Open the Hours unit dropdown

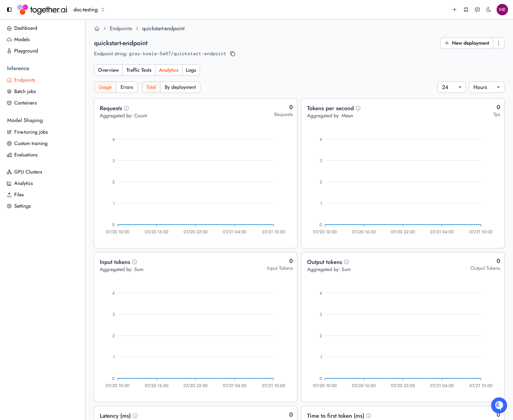pyautogui.click(x=486, y=87)
